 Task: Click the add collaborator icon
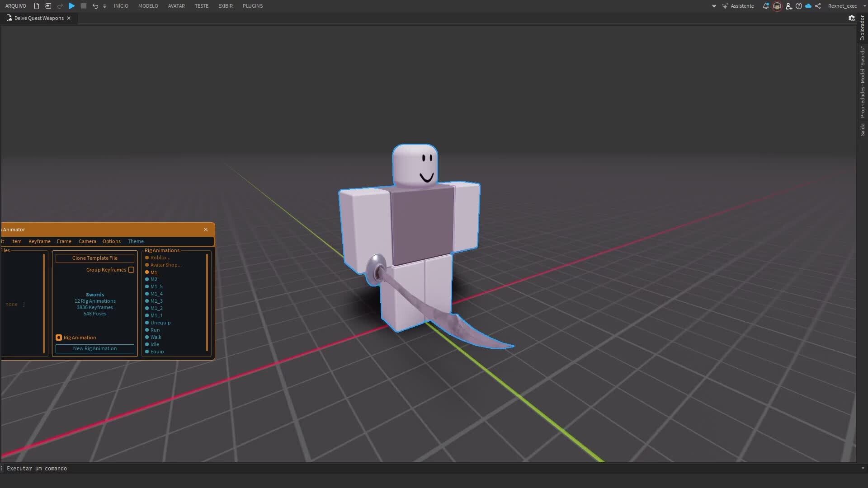(x=789, y=6)
